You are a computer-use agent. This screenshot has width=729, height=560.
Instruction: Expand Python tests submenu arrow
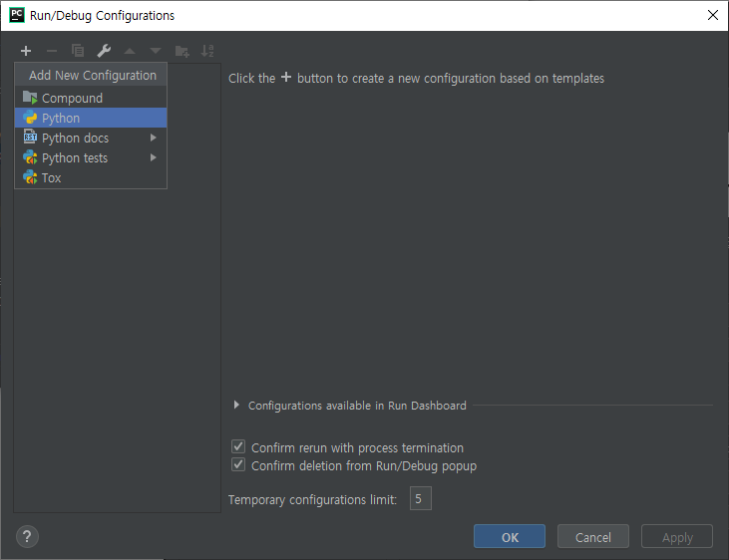(153, 157)
